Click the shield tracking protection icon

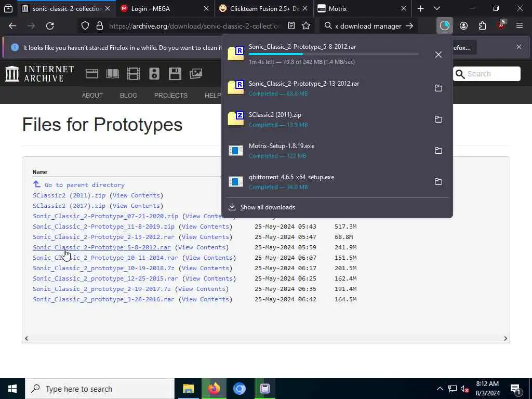85,26
